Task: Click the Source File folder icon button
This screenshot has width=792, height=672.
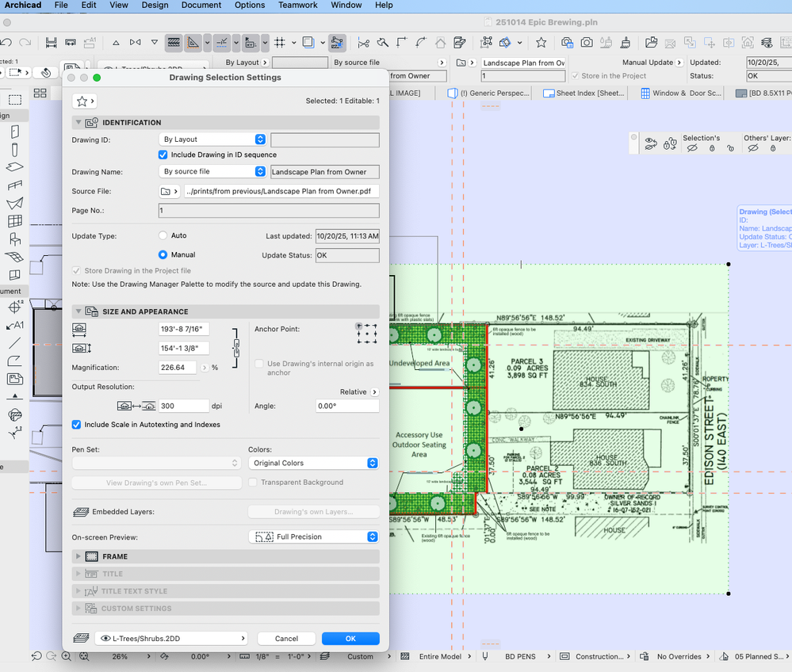Action: click(170, 191)
